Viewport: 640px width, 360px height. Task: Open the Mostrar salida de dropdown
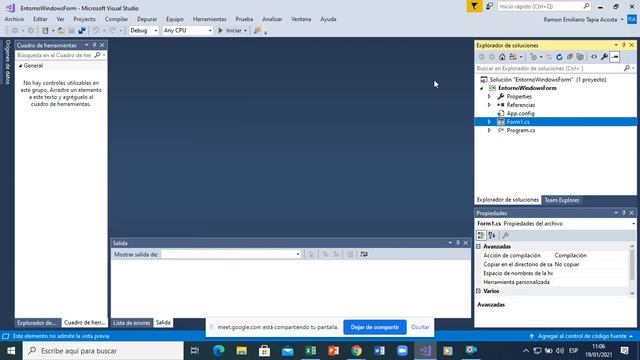[231, 254]
